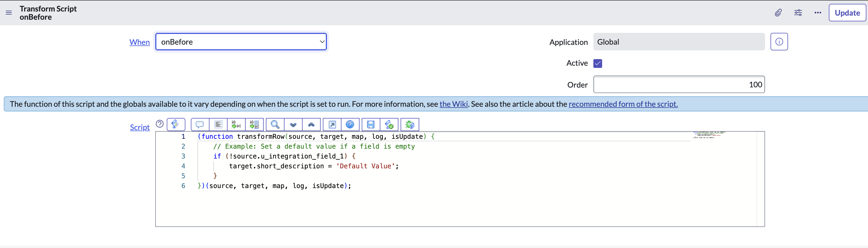Click the Replace icon in script toolbar
This screenshot has width=868, height=248.
(x=236, y=125)
